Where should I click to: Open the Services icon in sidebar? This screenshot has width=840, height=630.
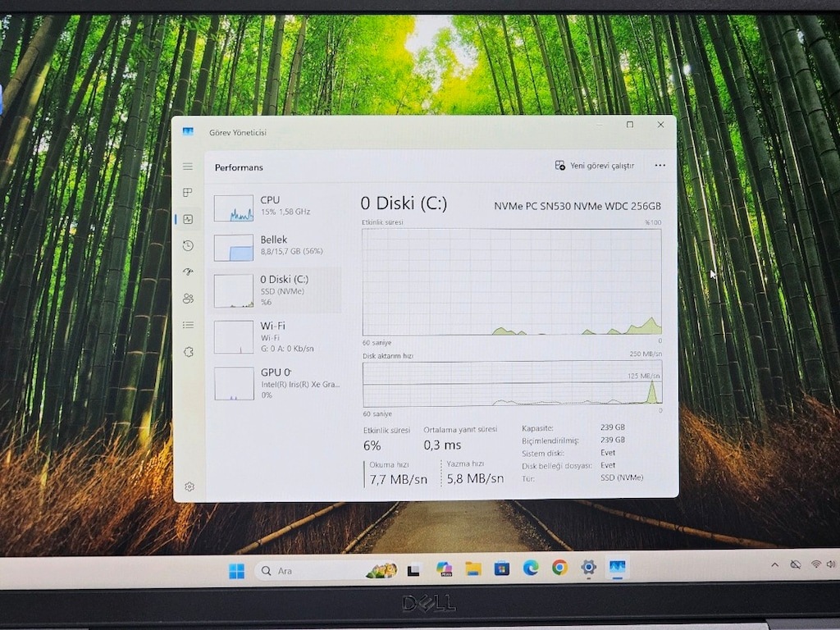pyautogui.click(x=188, y=352)
